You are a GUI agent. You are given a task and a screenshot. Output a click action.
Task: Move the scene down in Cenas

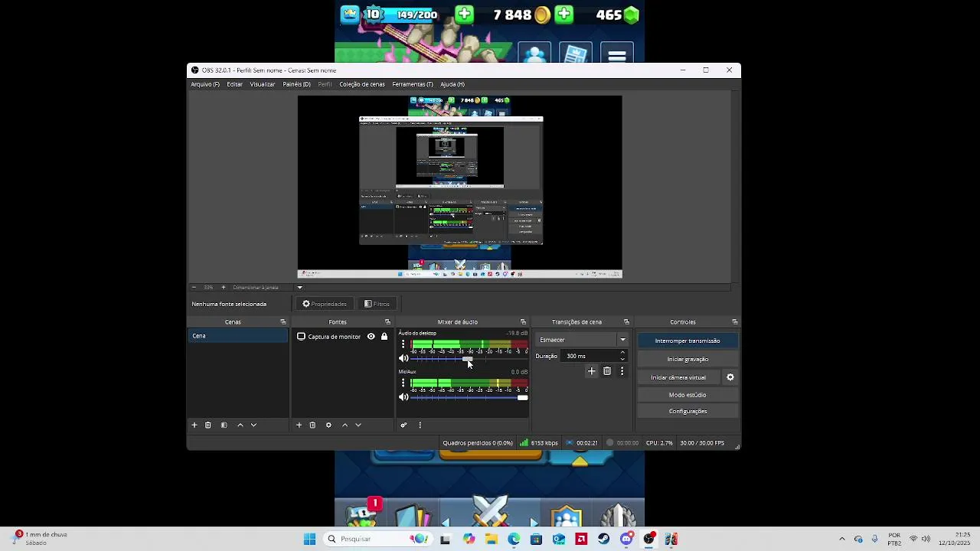[x=253, y=425]
